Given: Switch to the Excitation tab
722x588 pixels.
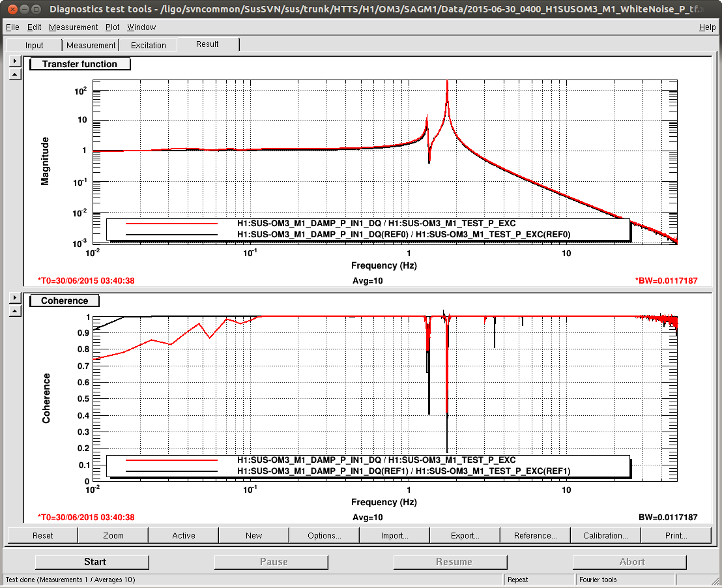Looking at the screenshot, I should [x=149, y=45].
